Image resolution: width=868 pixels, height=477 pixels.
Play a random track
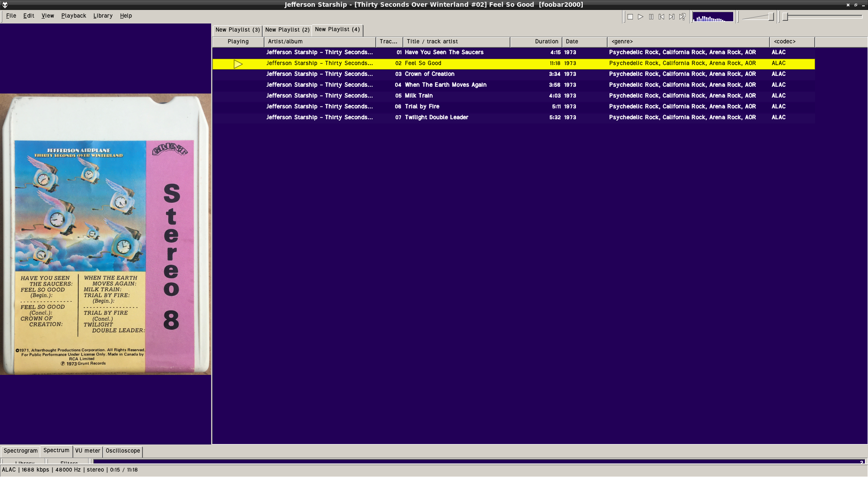click(682, 17)
